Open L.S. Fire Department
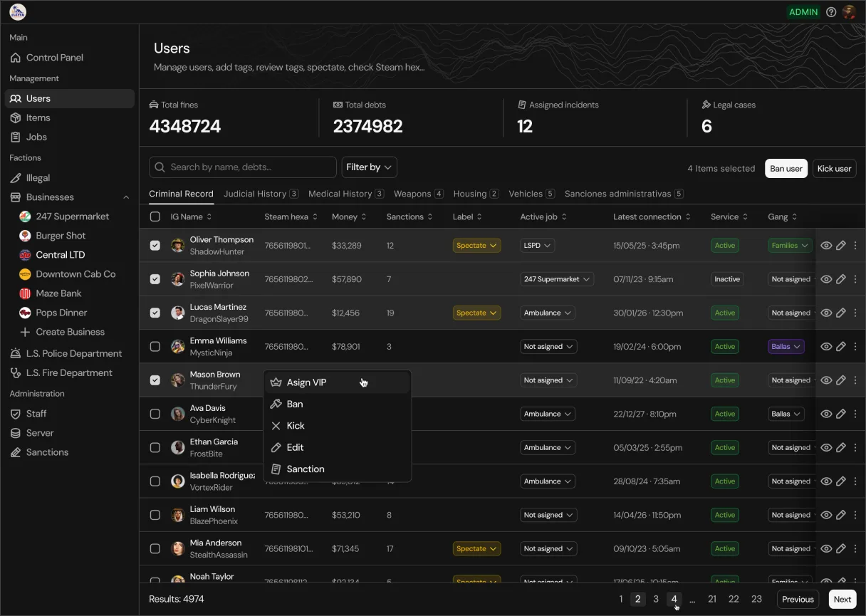The height and width of the screenshot is (616, 866). (69, 373)
